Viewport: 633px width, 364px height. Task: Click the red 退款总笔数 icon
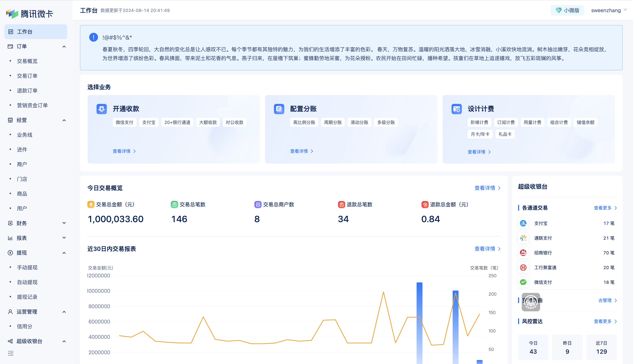tap(341, 204)
